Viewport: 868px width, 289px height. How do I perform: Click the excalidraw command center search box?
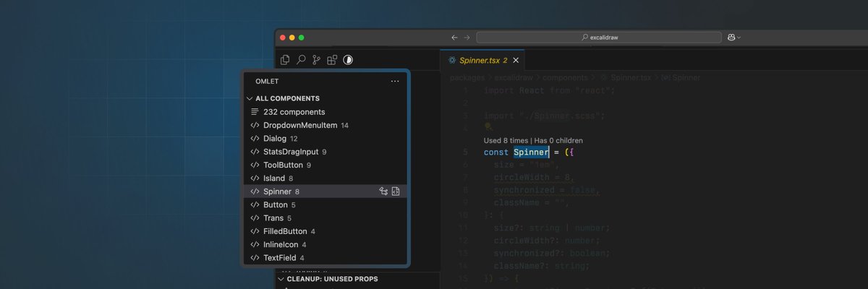(600, 37)
